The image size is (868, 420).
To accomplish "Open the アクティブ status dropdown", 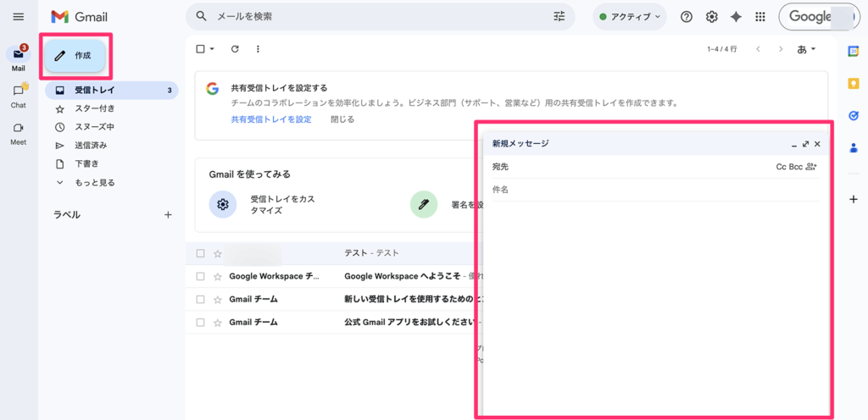I will 630,17.
